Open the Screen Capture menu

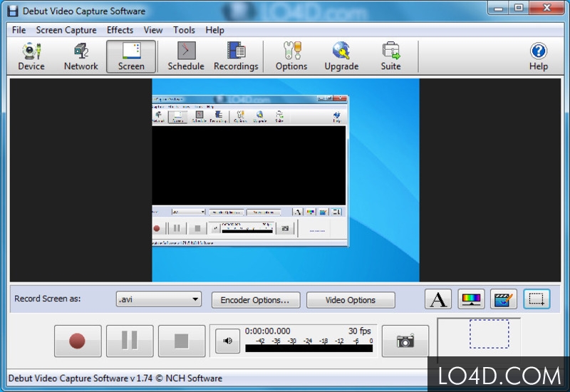click(66, 30)
